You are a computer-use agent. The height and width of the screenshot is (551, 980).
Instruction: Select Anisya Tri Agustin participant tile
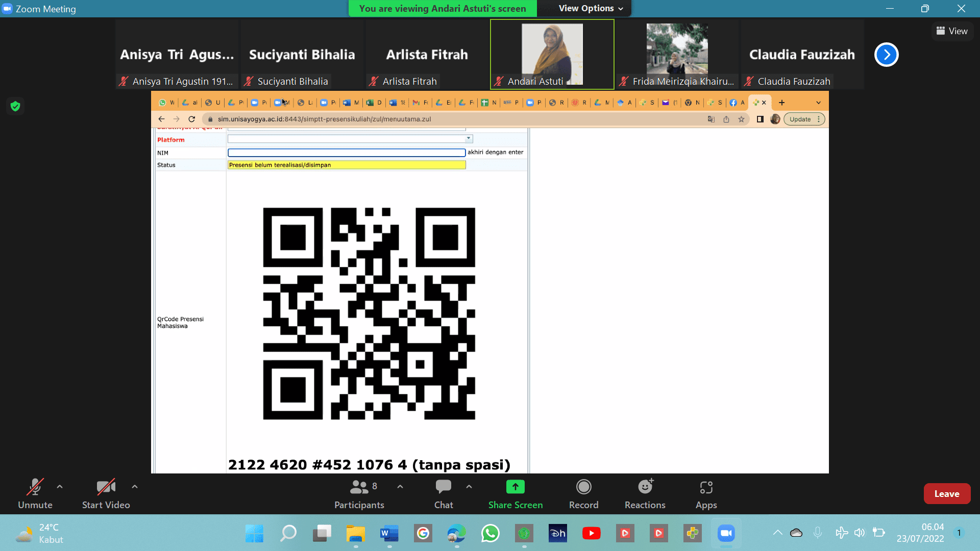tap(177, 54)
